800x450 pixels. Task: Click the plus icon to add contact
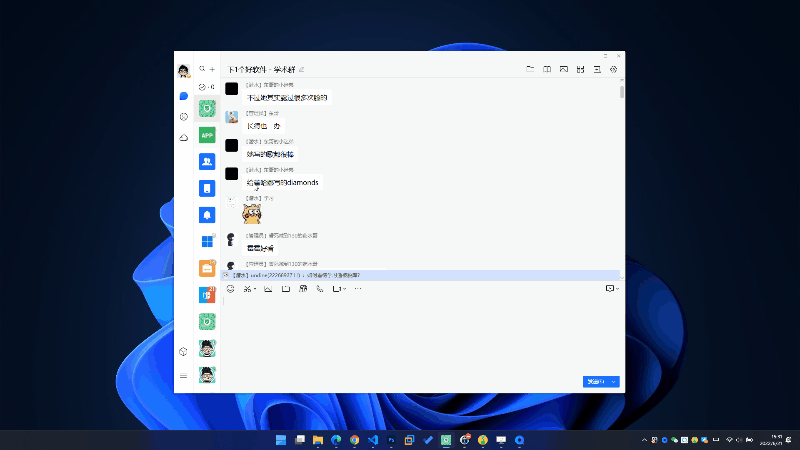(212, 69)
